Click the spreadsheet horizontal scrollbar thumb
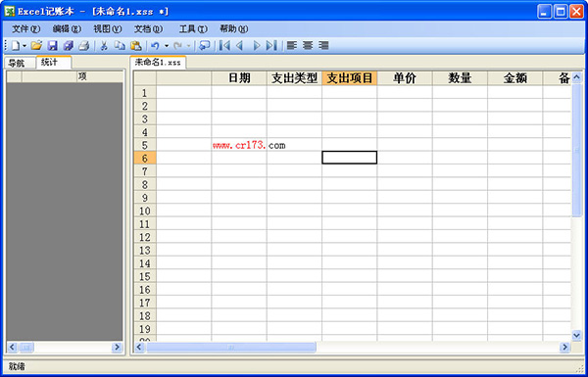This screenshot has height=377, width=588. 231,348
